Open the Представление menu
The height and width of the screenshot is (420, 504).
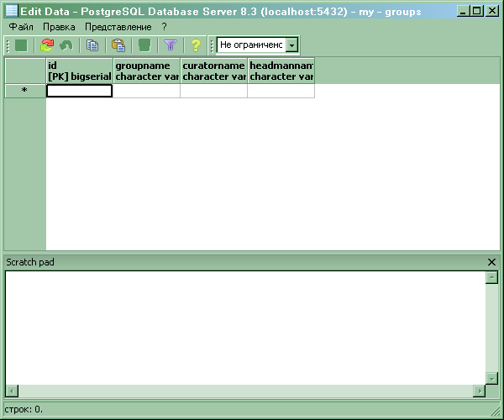point(118,27)
